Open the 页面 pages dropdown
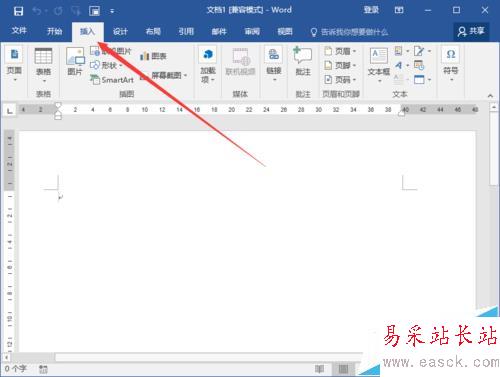Screen dimensions: 500x377 click(14, 64)
